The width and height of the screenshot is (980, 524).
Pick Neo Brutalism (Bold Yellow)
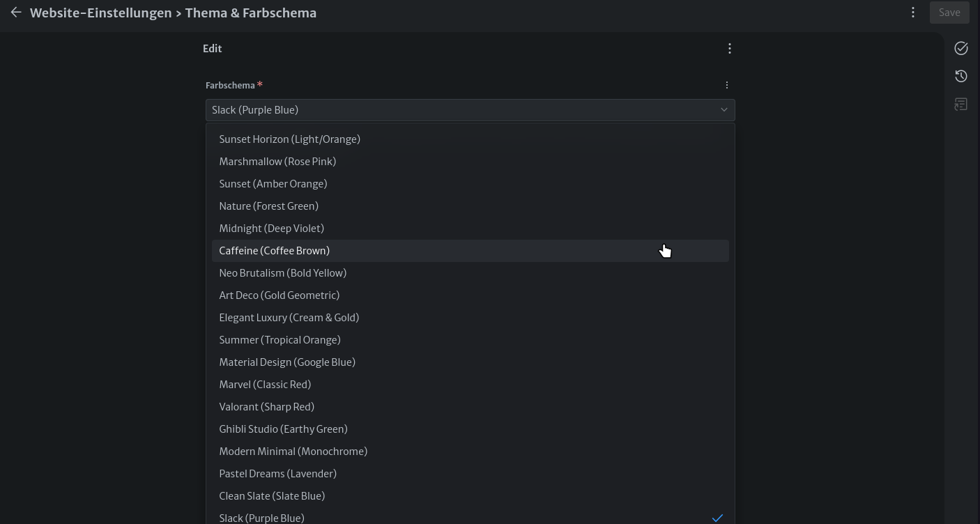tap(283, 272)
